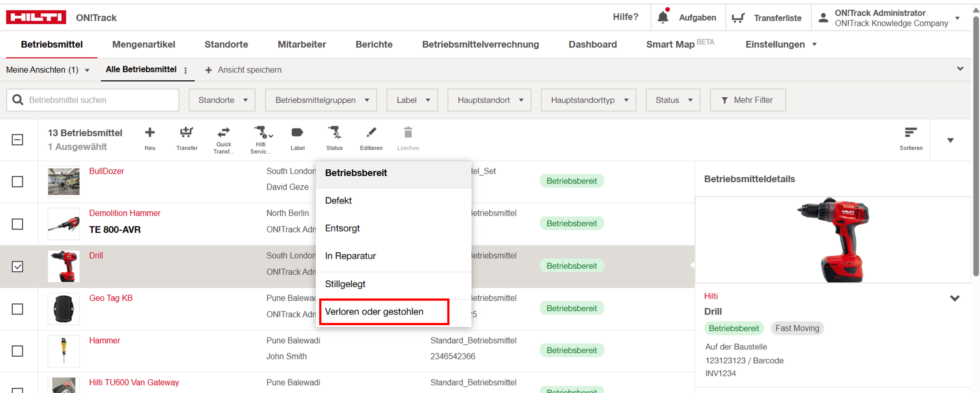Image resolution: width=980 pixels, height=393 pixels.
Task: Click the Editieren pencil icon
Action: [371, 132]
